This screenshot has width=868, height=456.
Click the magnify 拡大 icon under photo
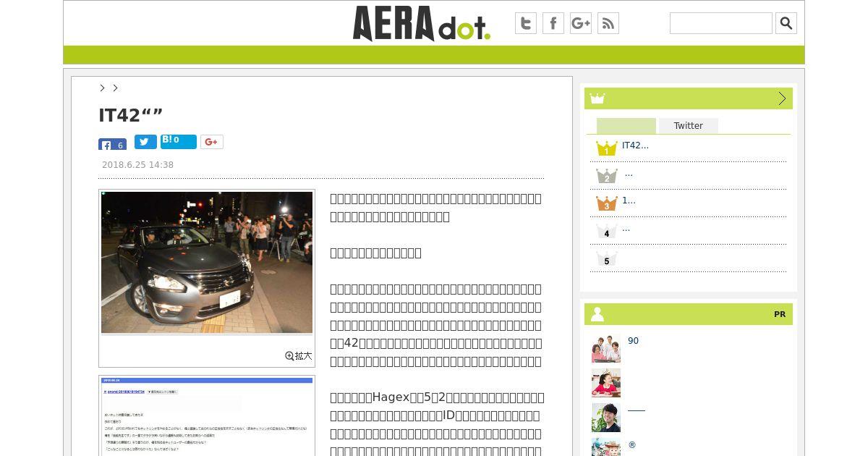(x=299, y=355)
